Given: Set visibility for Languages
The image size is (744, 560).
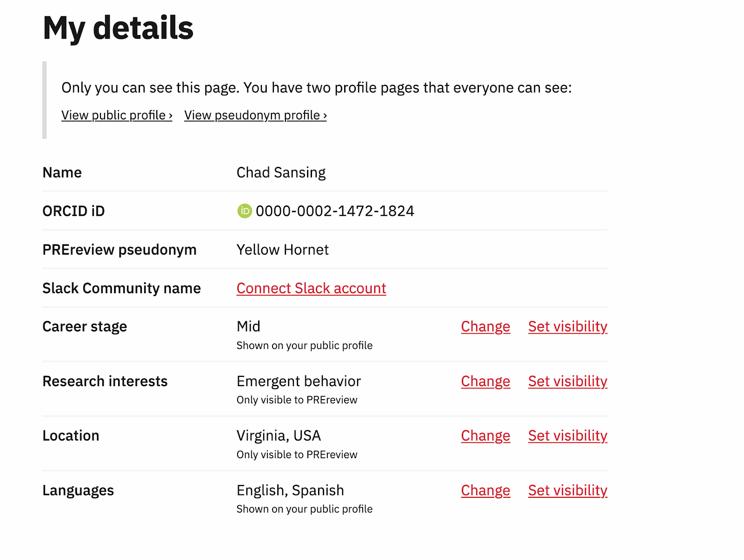Looking at the screenshot, I should [567, 491].
